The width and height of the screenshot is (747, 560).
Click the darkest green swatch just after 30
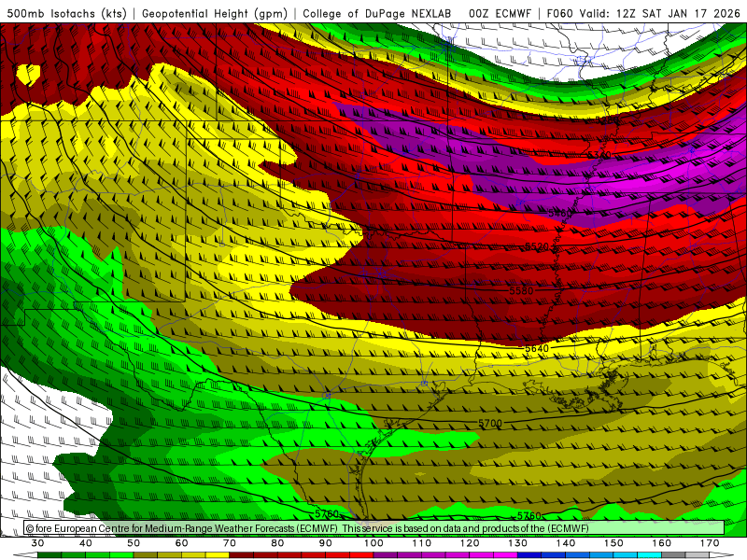click(x=49, y=556)
